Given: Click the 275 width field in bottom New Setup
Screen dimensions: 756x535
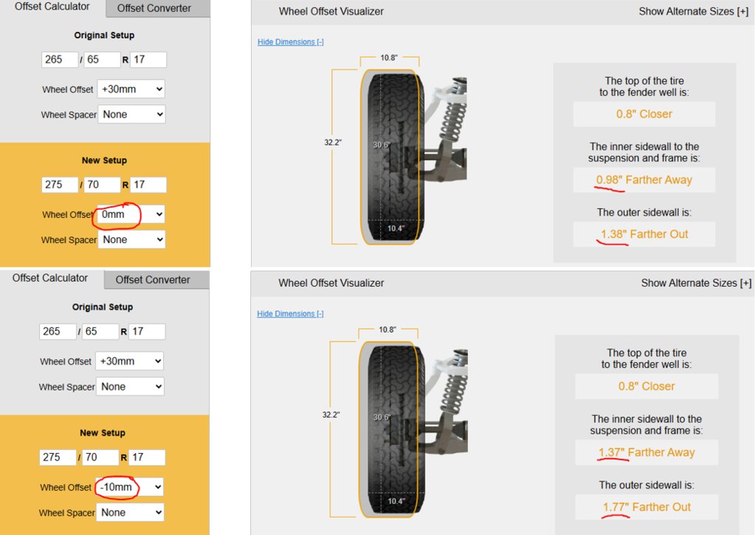Looking at the screenshot, I should [58, 457].
